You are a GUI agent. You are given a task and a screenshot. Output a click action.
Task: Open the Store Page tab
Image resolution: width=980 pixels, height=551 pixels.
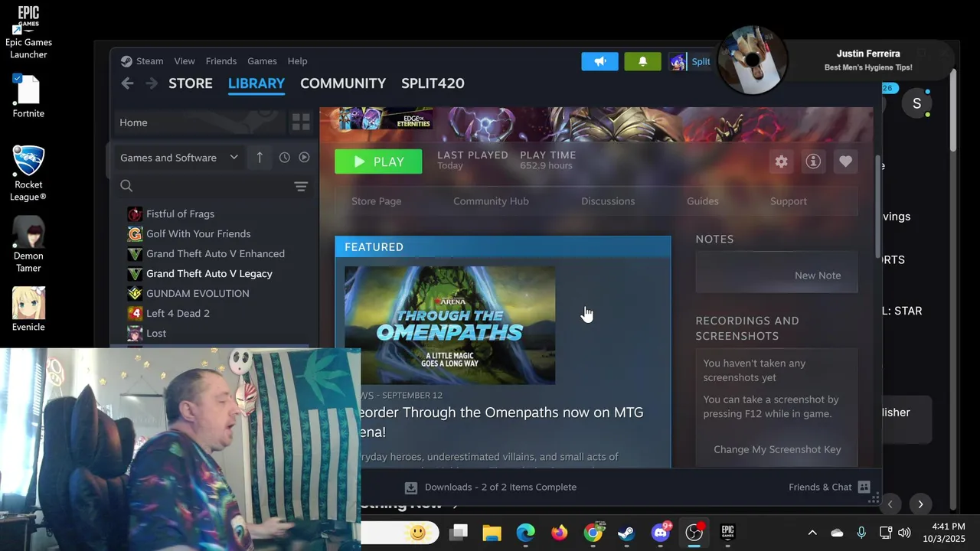pyautogui.click(x=376, y=201)
